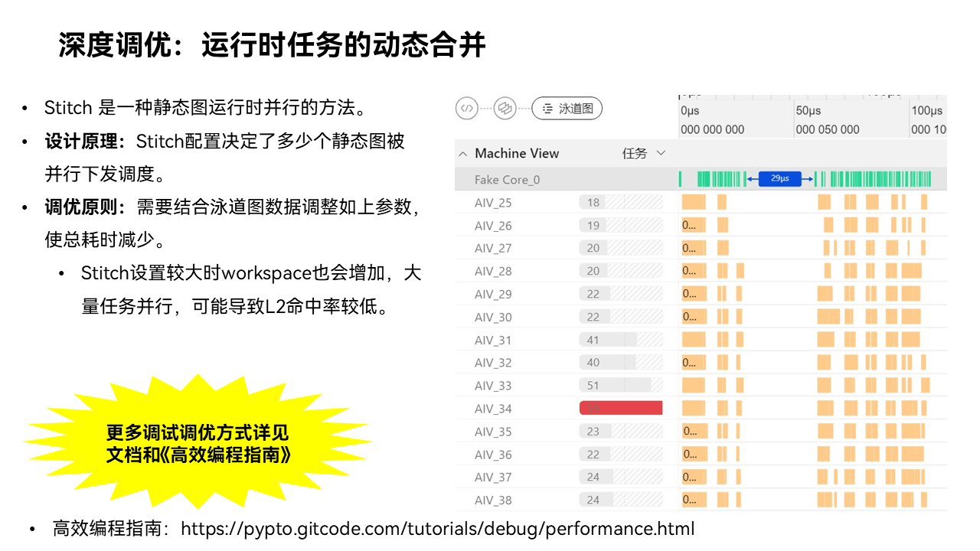
Task: Click the AIV_32 task count bar showing 40
Action: (621, 362)
